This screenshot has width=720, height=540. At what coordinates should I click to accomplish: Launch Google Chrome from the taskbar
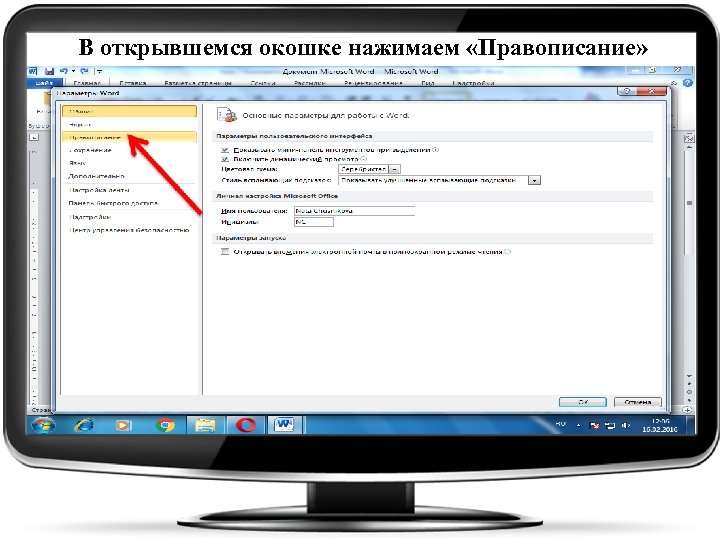pyautogui.click(x=165, y=426)
